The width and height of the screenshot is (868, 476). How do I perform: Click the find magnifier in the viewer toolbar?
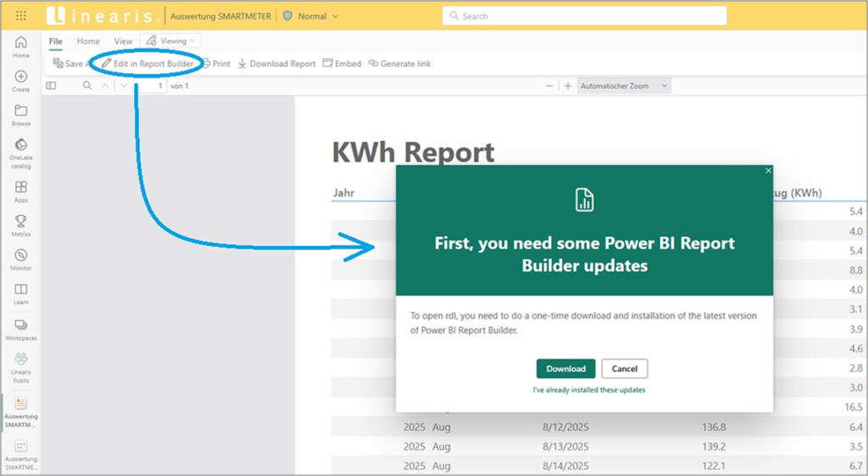(87, 86)
